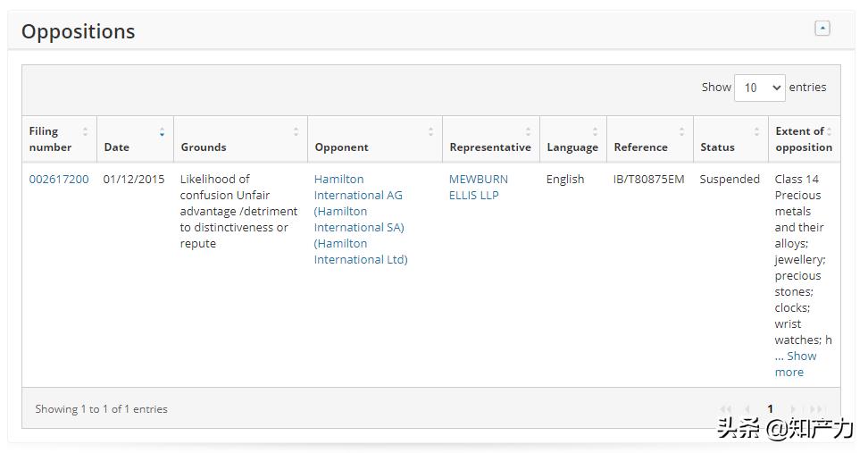
Task: Sort by Filing number column
Action: tap(59, 139)
